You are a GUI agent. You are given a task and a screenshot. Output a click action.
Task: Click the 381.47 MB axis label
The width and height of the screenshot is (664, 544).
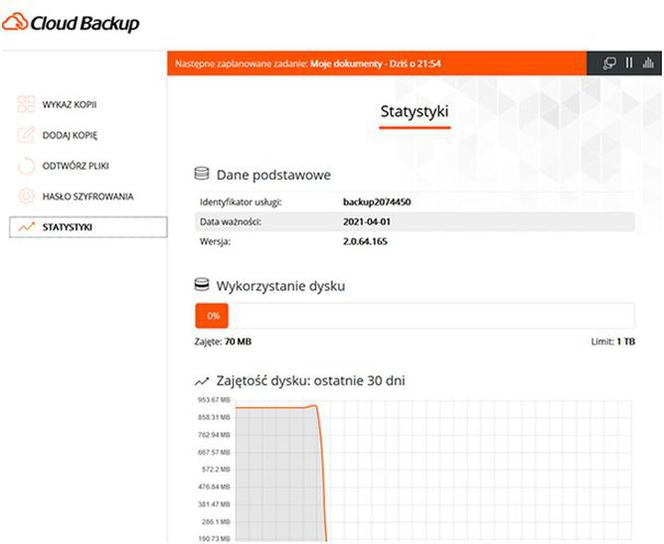(214, 504)
